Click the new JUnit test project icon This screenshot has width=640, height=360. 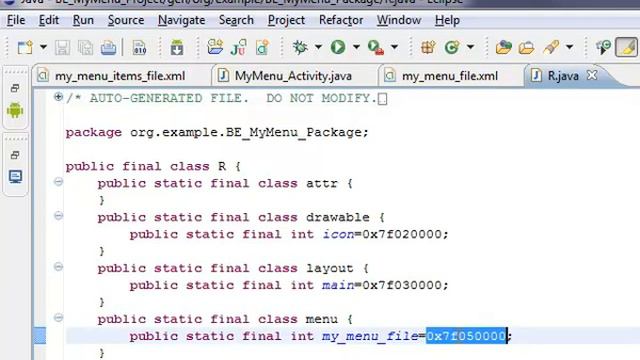[238, 47]
